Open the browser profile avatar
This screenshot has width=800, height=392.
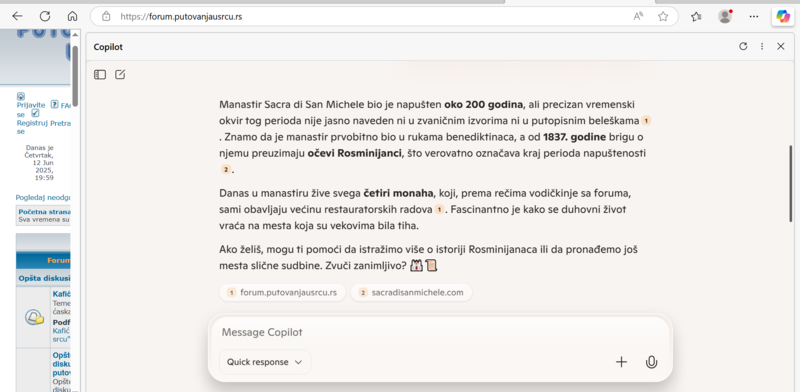(x=725, y=16)
